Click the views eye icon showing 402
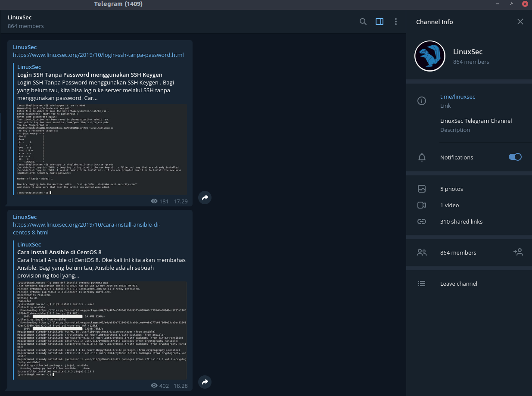 point(154,386)
